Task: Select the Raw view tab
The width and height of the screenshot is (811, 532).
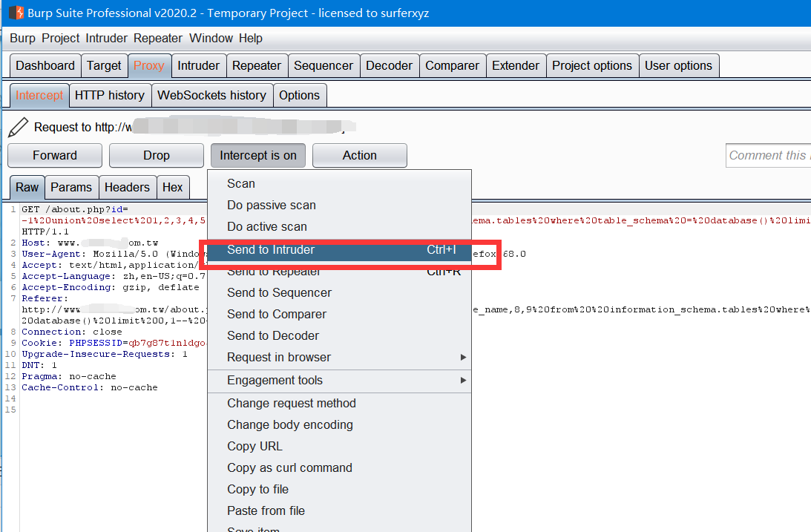Action: click(27, 187)
